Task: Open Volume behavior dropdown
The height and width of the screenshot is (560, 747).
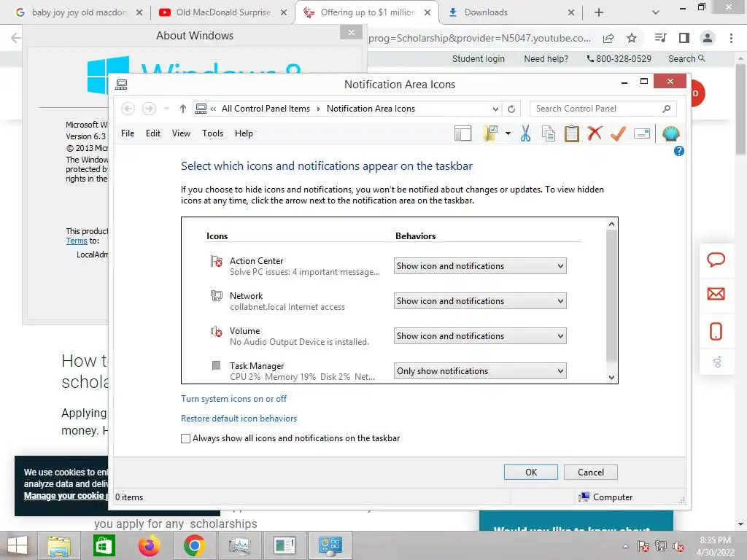Action: click(x=480, y=336)
